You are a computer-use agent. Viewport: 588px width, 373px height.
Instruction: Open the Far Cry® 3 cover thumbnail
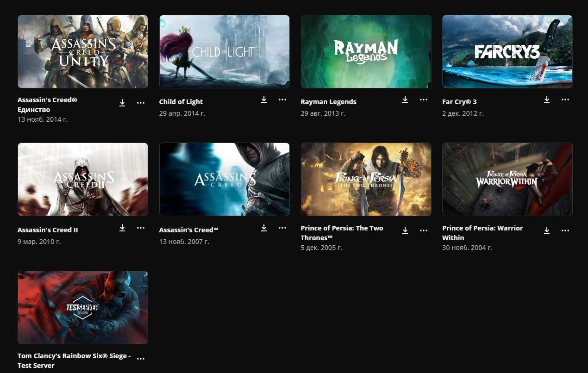pos(507,51)
